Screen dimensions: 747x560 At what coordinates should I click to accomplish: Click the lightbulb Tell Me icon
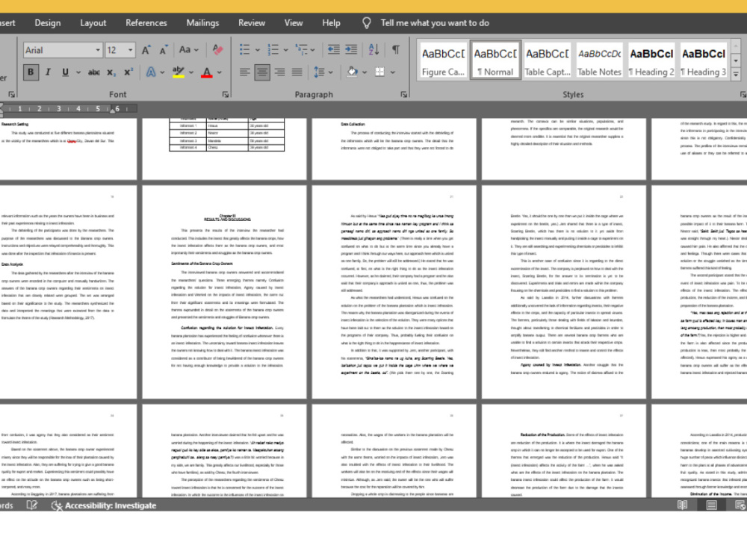(366, 23)
